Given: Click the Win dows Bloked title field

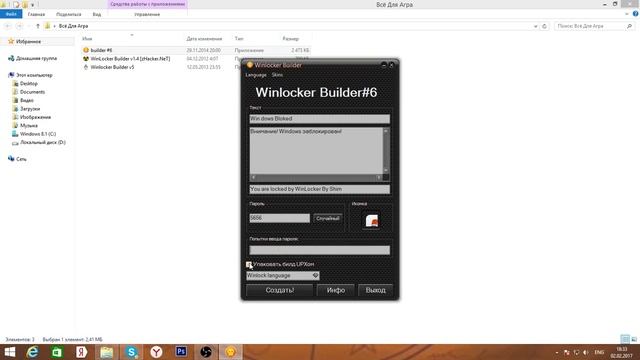Looking at the screenshot, I should (x=320, y=119).
